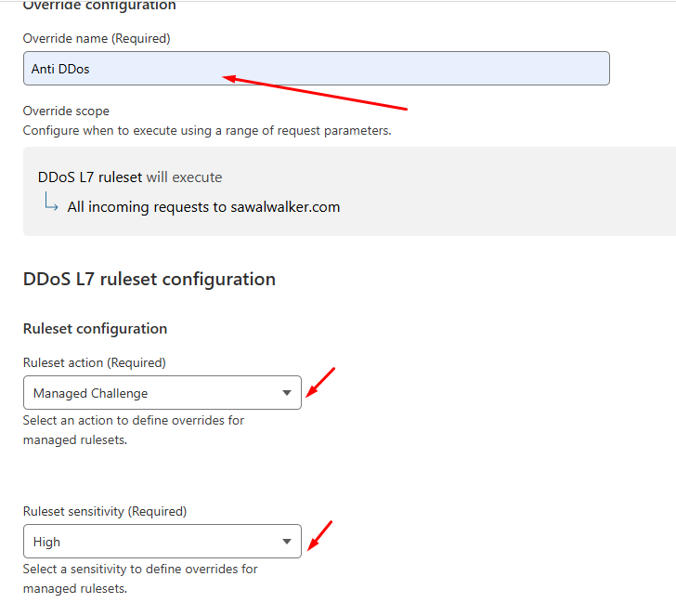Expand the Ruleset sensitivity dropdown
The image size is (676, 616).
162,542
